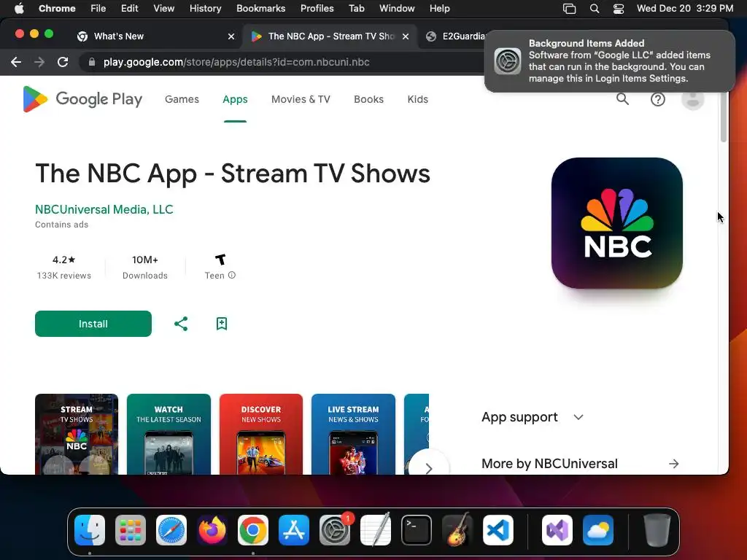The width and height of the screenshot is (747, 560).
Task: Launch Firefox from the dock
Action: [x=212, y=530]
